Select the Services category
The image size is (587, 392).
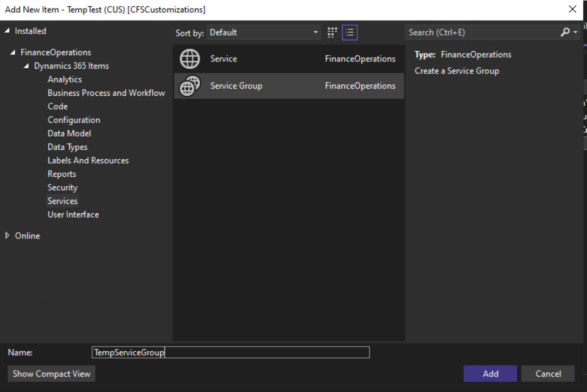pos(63,201)
